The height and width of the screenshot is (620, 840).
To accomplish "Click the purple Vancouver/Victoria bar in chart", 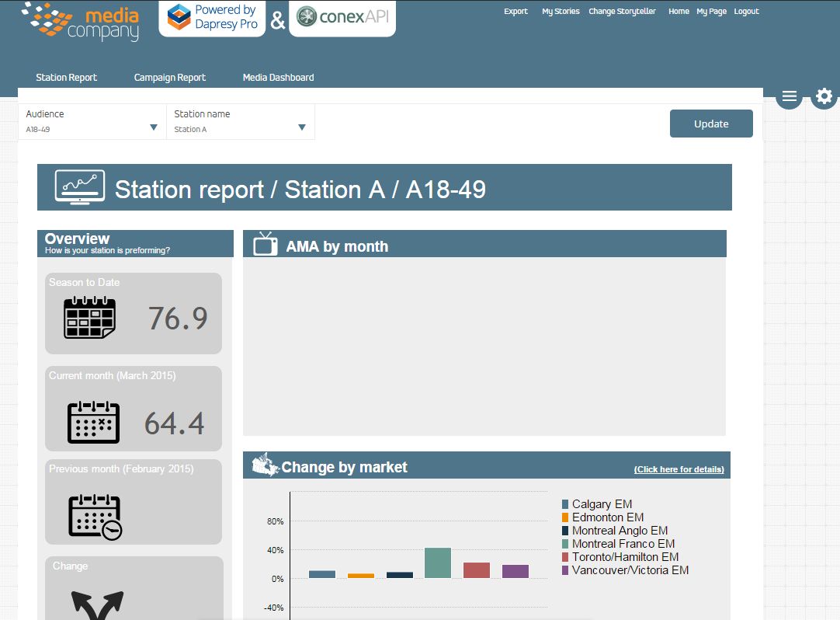I will pos(515,571).
